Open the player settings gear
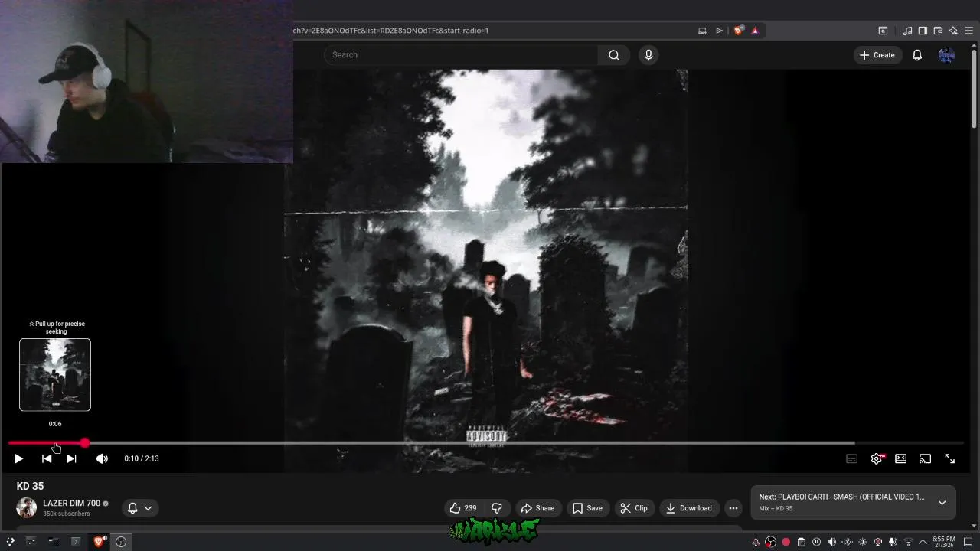Viewport: 980px width, 551px height. (x=877, y=458)
